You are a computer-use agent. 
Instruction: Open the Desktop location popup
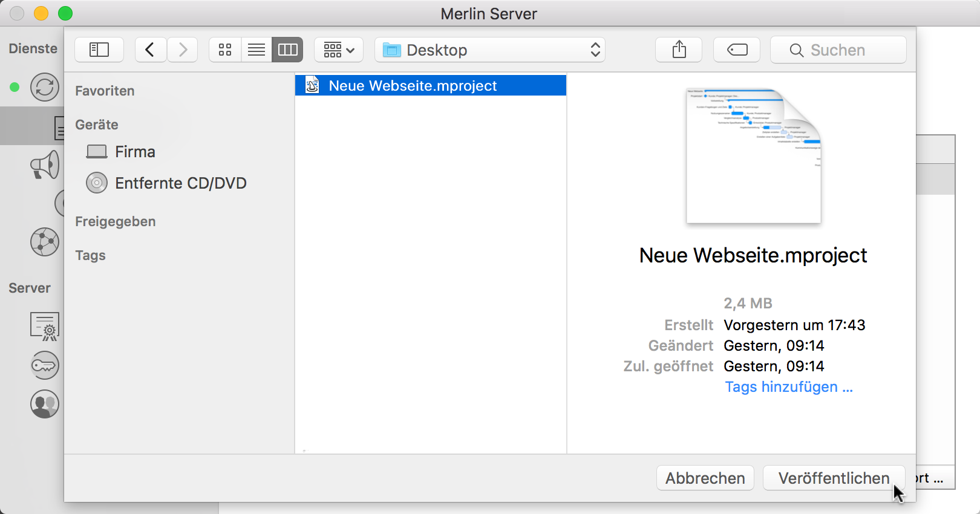(490, 50)
